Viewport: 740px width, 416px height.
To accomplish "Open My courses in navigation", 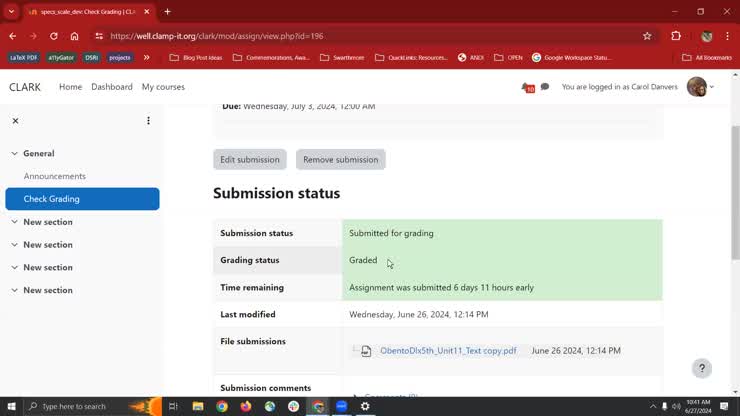I will (x=163, y=87).
